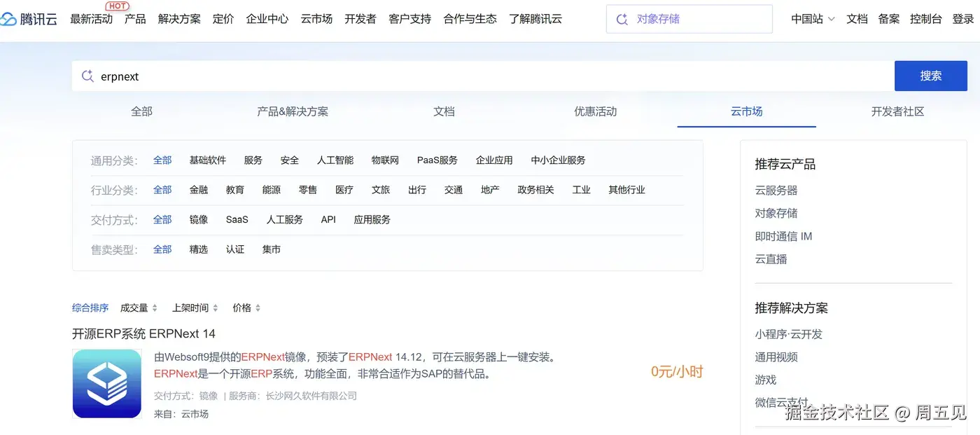Open 云市场 in top navigation
The height and width of the screenshot is (435, 980).
pos(316,19)
